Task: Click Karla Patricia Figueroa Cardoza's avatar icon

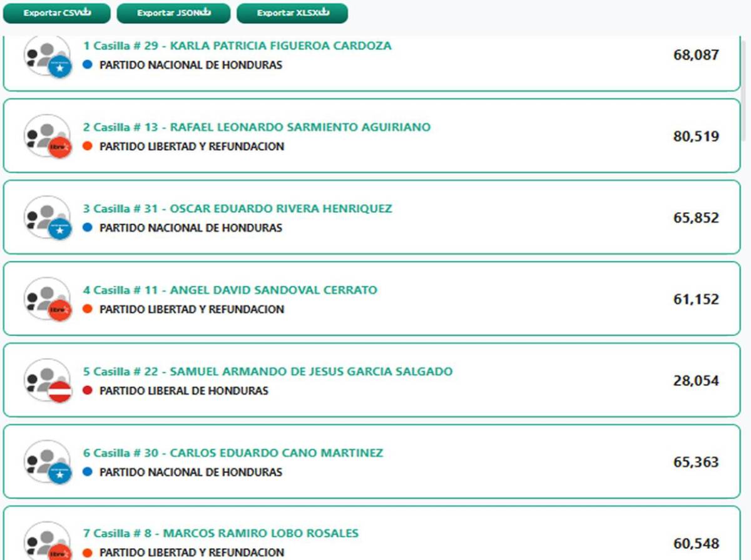Action: 48,56
